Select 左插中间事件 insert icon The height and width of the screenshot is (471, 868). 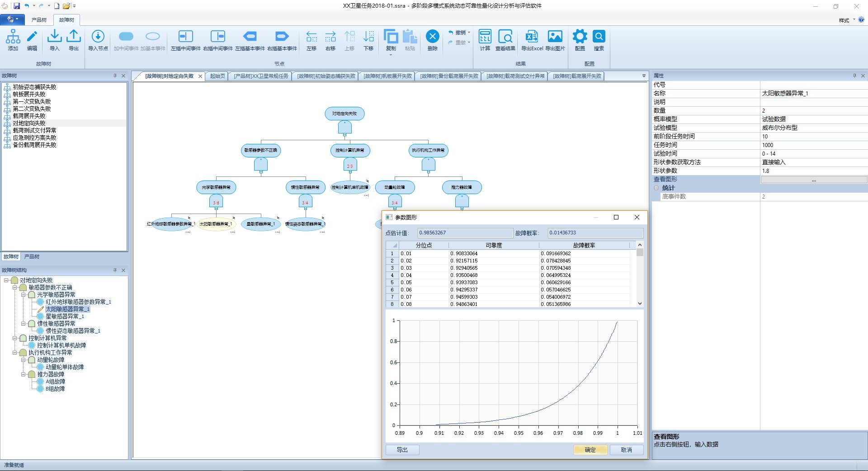tap(186, 40)
